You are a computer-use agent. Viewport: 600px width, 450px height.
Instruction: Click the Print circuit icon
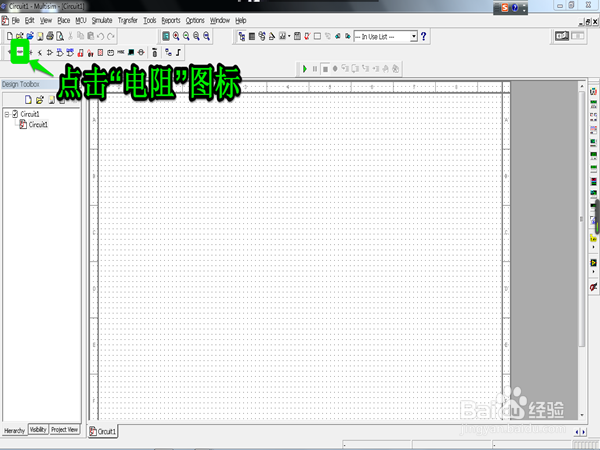pos(50,36)
